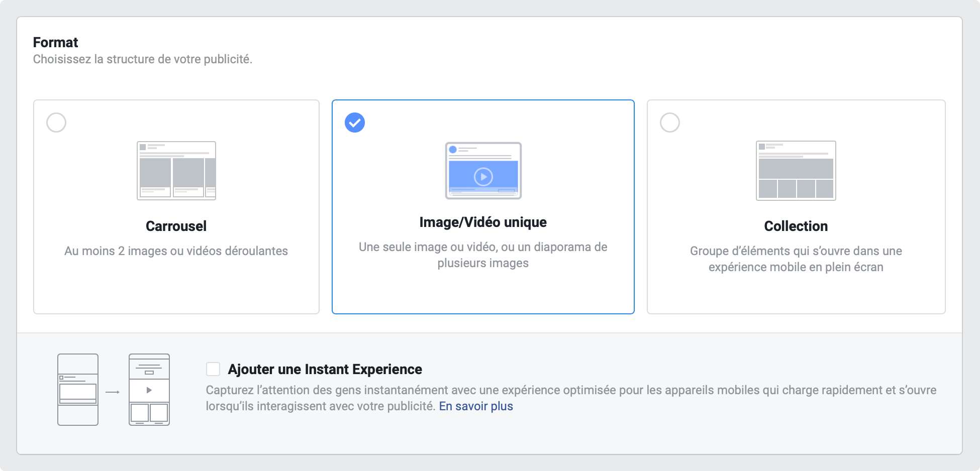The image size is (980, 471).
Task: Click the Format section heading
Action: click(56, 42)
